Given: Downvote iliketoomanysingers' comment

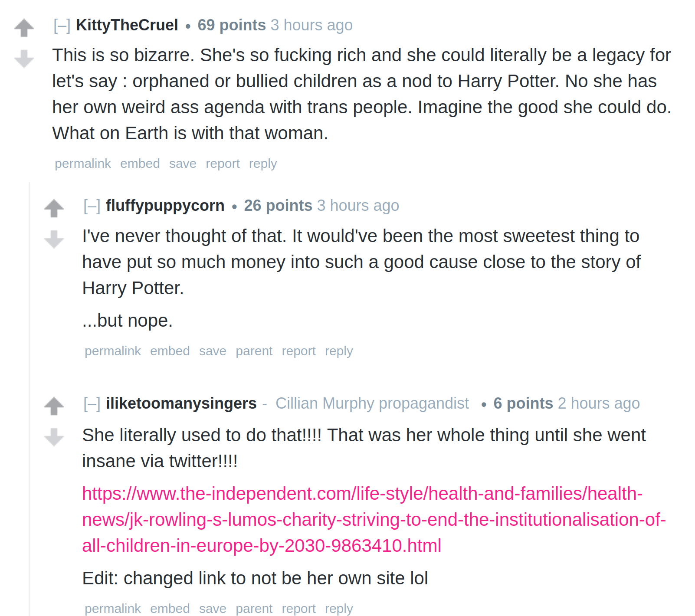Looking at the screenshot, I should (x=54, y=437).
